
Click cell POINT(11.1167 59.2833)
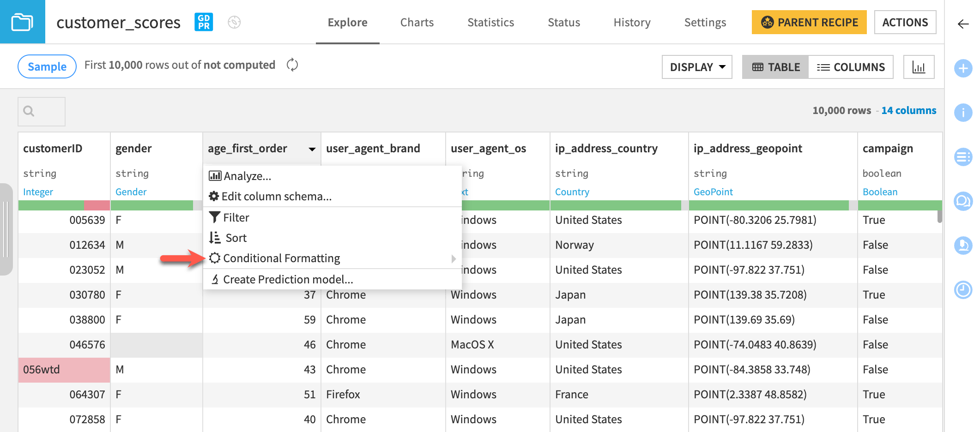tap(773, 245)
